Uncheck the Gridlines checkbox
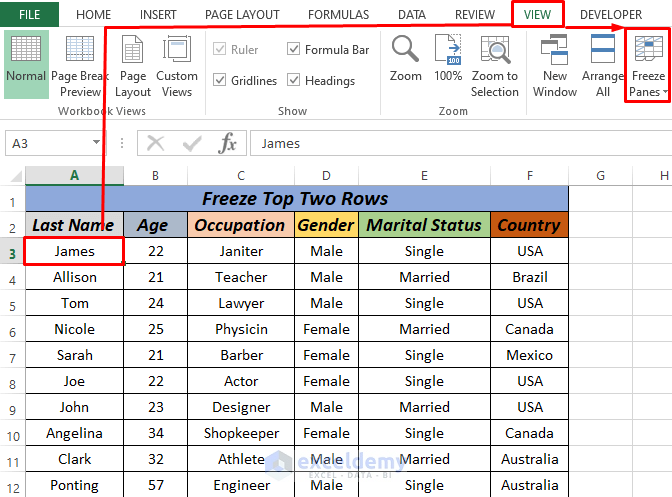Image resolution: width=672 pixels, height=497 pixels. tap(219, 80)
